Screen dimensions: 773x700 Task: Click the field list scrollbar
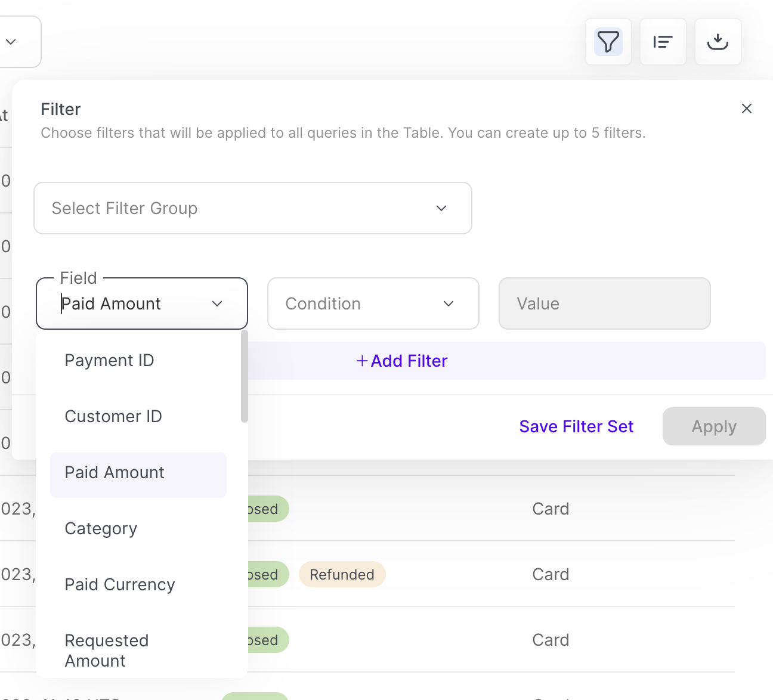(x=244, y=377)
